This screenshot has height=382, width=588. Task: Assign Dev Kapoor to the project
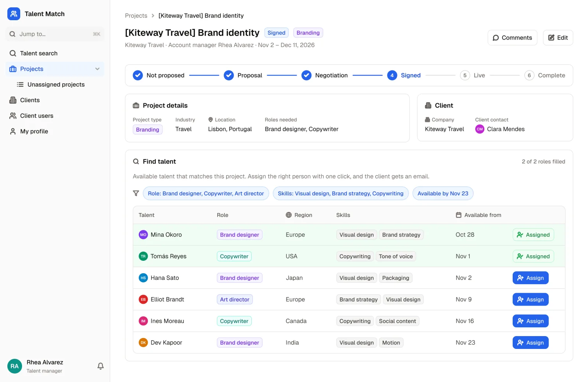pos(530,343)
